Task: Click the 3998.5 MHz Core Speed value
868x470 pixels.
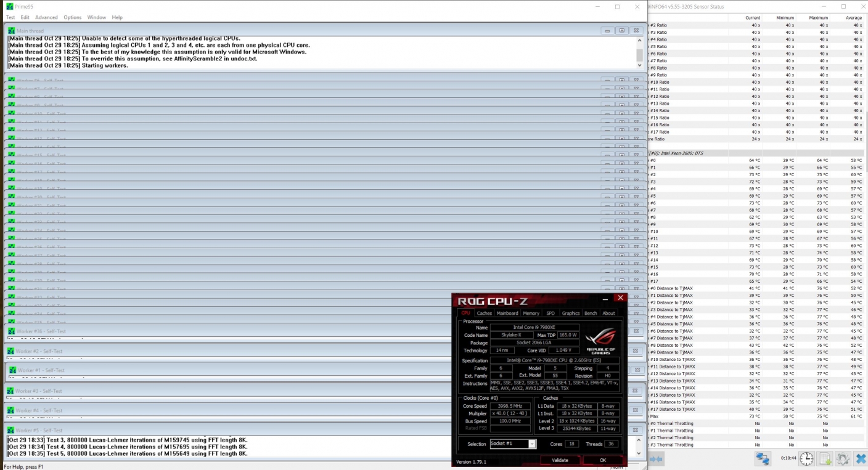Action: click(x=509, y=406)
